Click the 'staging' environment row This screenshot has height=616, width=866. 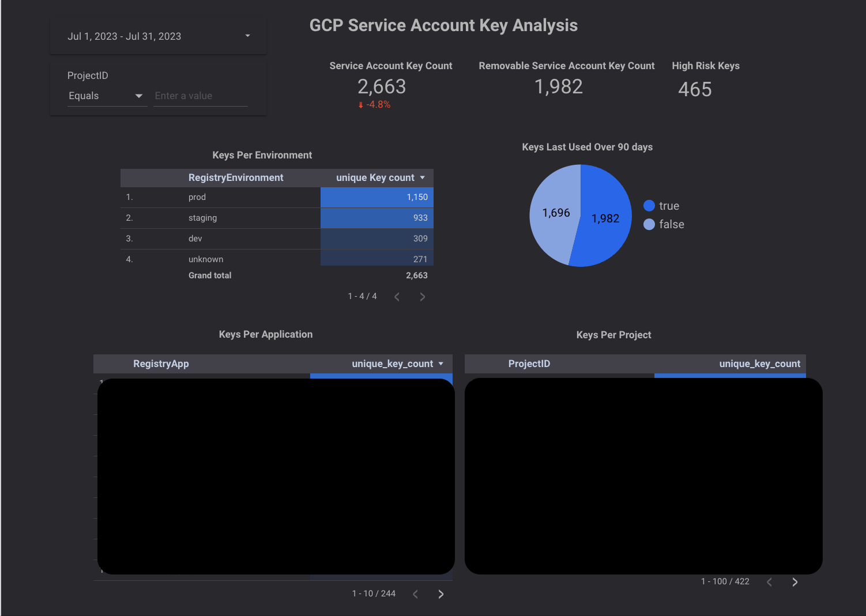pos(277,218)
